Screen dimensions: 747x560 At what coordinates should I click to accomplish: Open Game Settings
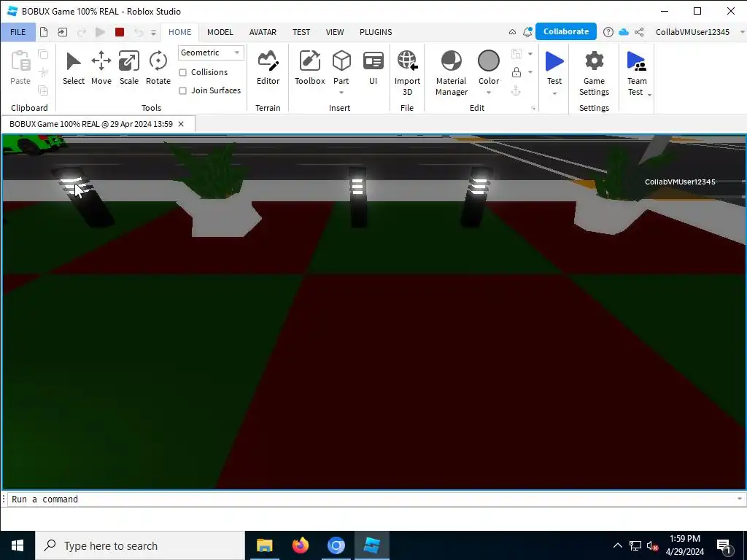coord(594,73)
